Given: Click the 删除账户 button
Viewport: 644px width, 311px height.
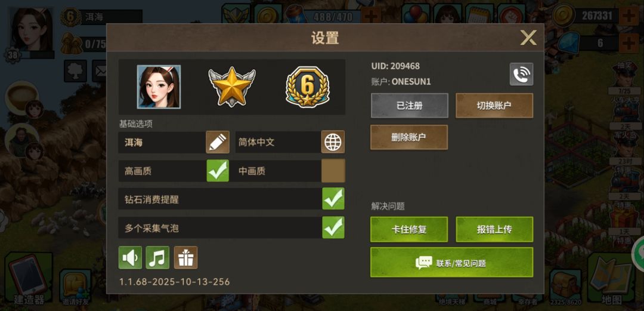Looking at the screenshot, I should pos(409,137).
